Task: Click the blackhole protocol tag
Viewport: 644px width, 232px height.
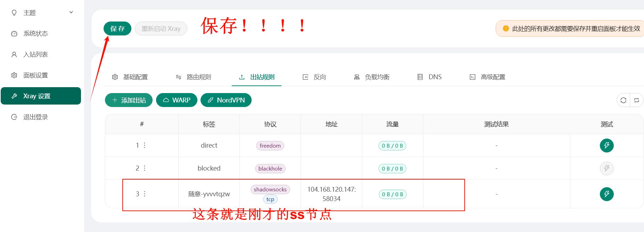Action: click(270, 168)
